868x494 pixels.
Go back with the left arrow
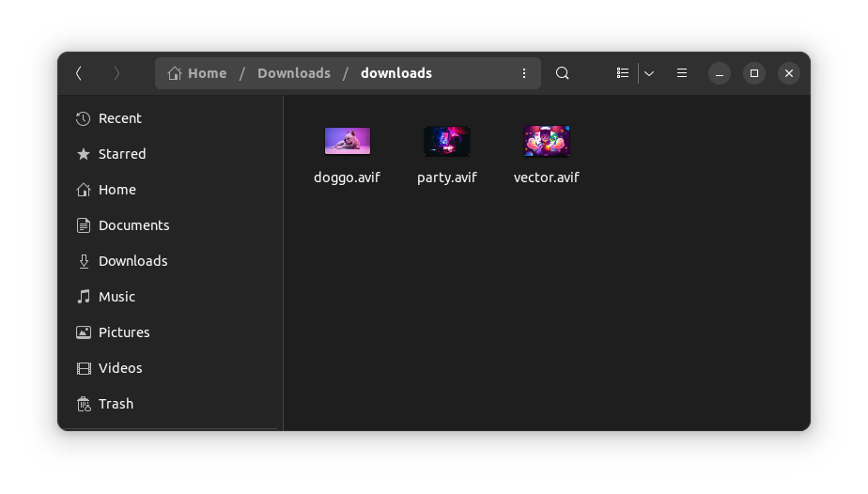tap(79, 73)
